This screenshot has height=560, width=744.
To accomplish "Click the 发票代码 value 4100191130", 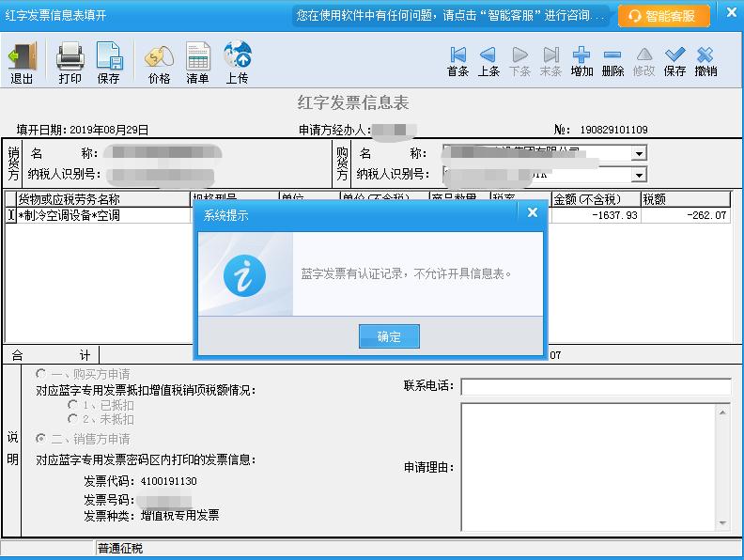I will 168,481.
